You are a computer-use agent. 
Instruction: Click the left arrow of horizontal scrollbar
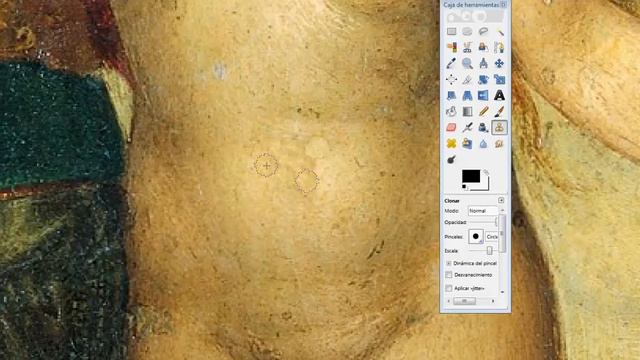click(449, 301)
